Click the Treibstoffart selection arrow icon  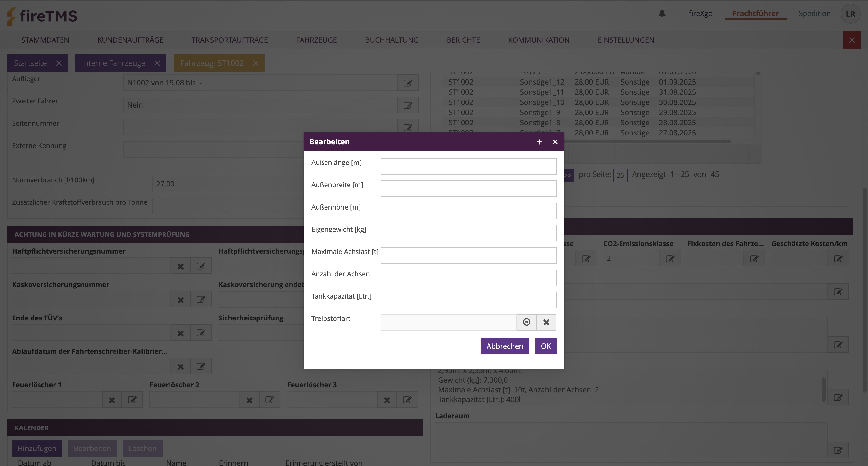coord(526,322)
